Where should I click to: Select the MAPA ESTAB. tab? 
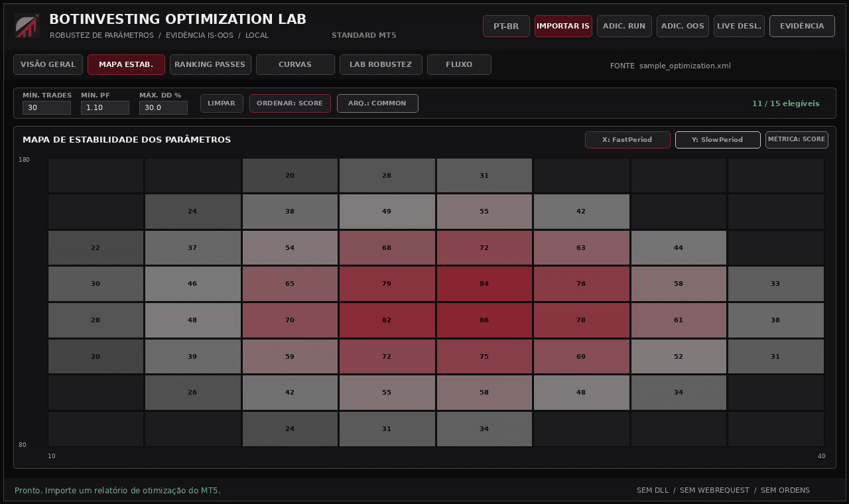126,64
